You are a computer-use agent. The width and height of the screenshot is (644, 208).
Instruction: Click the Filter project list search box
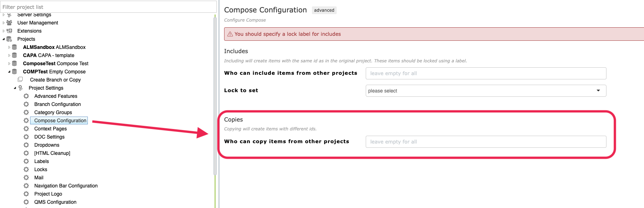[108, 7]
